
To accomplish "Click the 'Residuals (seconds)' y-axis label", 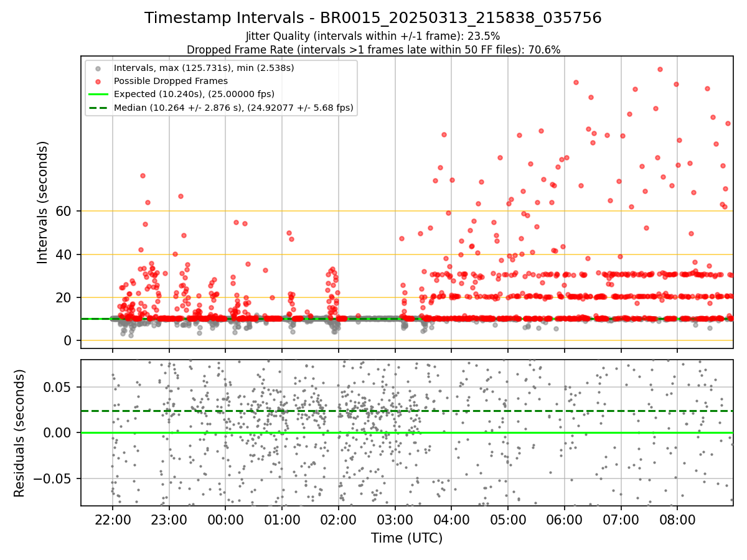I will point(20,433).
